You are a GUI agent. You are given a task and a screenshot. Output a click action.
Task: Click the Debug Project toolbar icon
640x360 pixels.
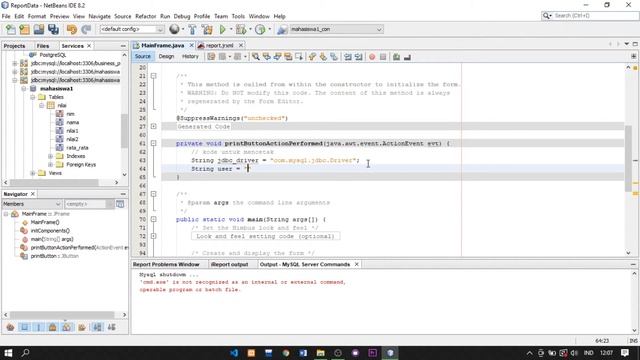tap(241, 29)
